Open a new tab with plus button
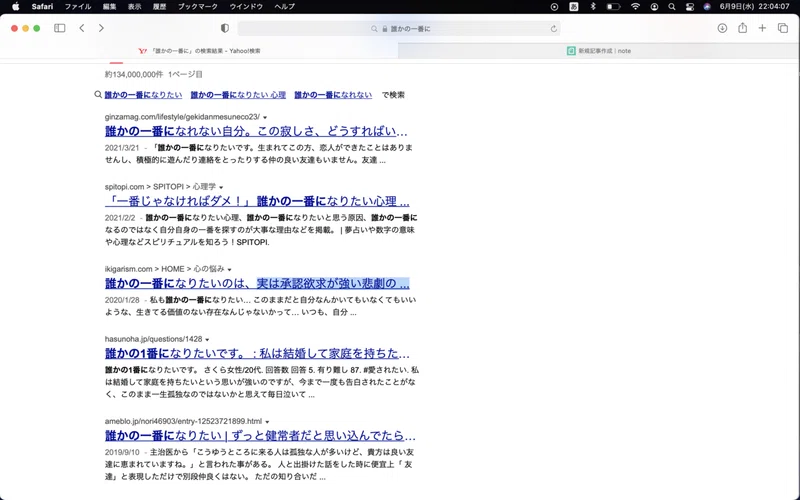The height and width of the screenshot is (500, 800). [x=762, y=28]
